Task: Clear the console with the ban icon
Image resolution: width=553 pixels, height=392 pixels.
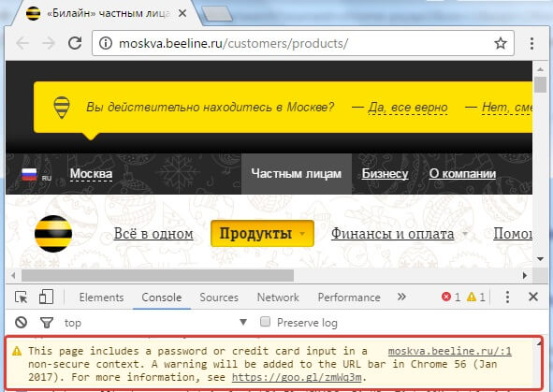Action: (21, 322)
